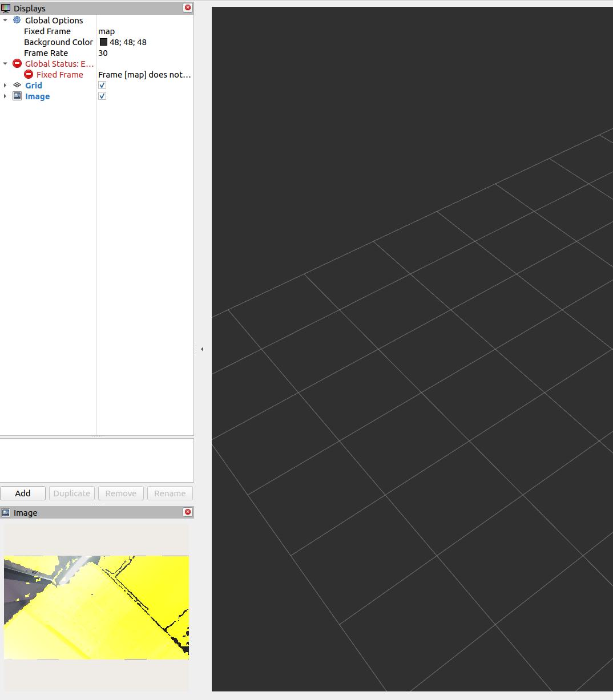Click the Rename button
613x700 pixels.
click(170, 493)
